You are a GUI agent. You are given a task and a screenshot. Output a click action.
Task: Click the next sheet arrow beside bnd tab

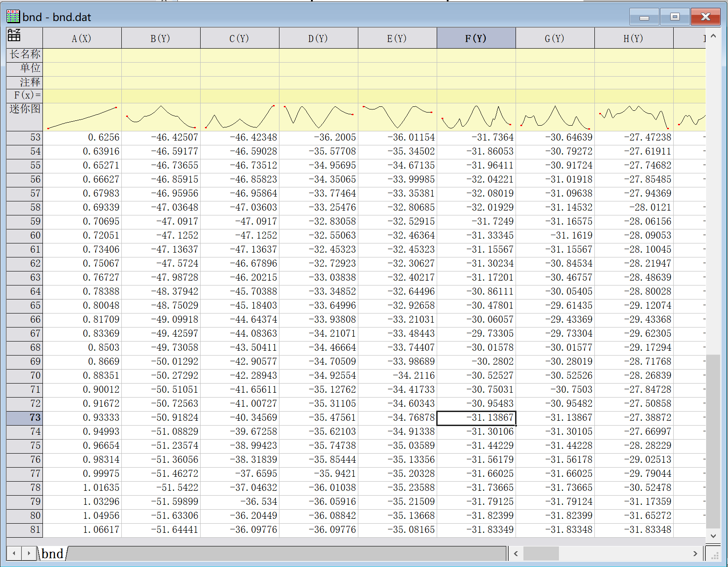tap(29, 553)
